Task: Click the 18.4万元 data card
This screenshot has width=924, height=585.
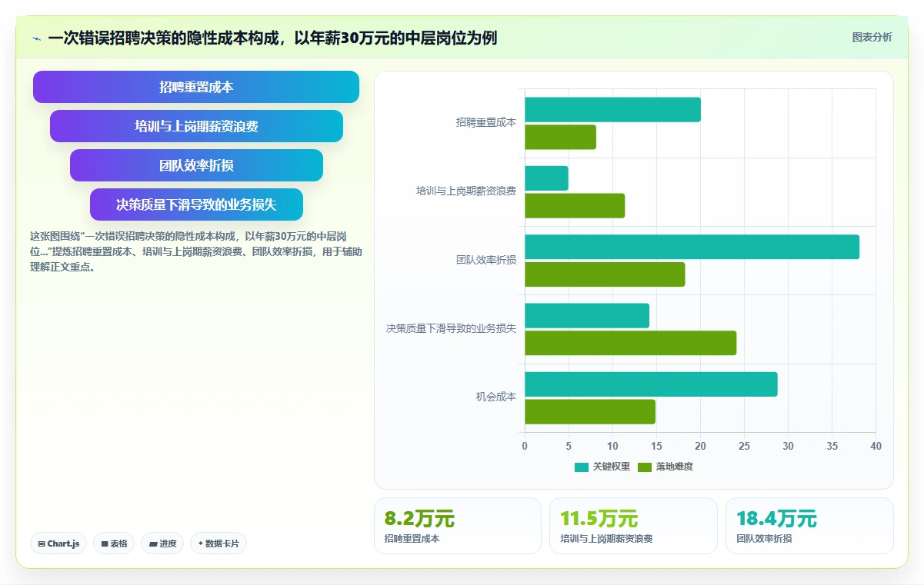Action: pyautogui.click(x=809, y=526)
